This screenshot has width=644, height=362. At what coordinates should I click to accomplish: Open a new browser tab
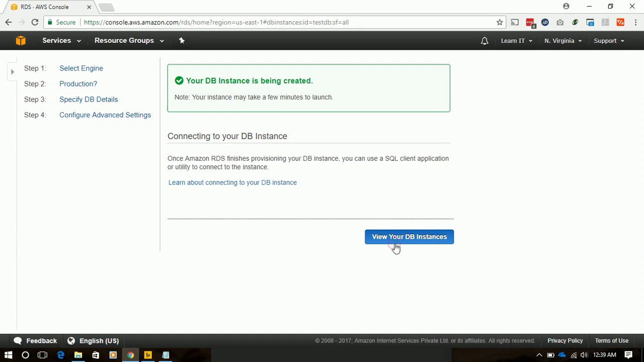(x=106, y=7)
